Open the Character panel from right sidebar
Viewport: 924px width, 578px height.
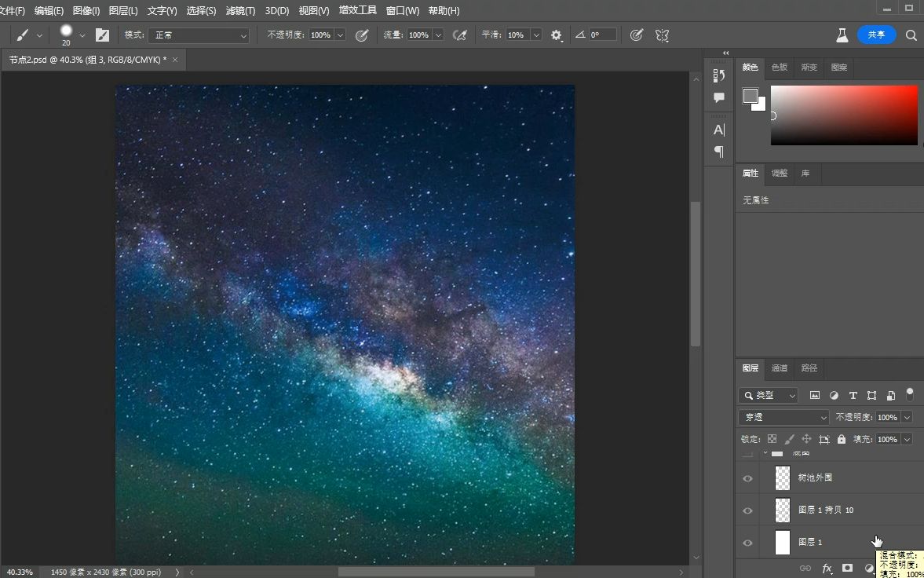[718, 130]
